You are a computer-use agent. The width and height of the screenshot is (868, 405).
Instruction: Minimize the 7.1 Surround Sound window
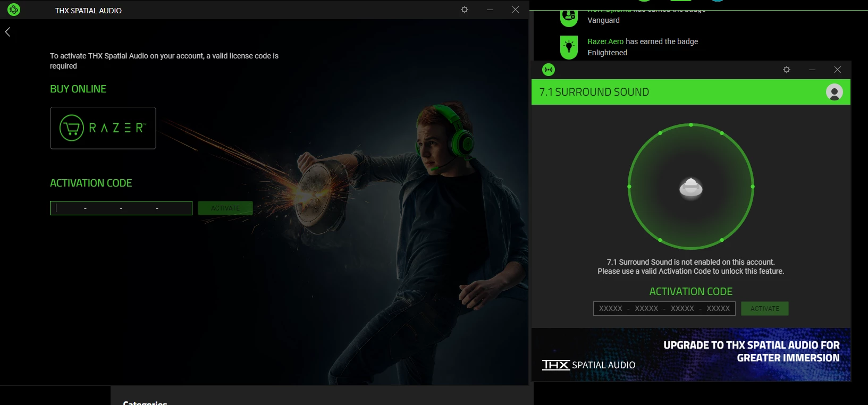click(812, 70)
